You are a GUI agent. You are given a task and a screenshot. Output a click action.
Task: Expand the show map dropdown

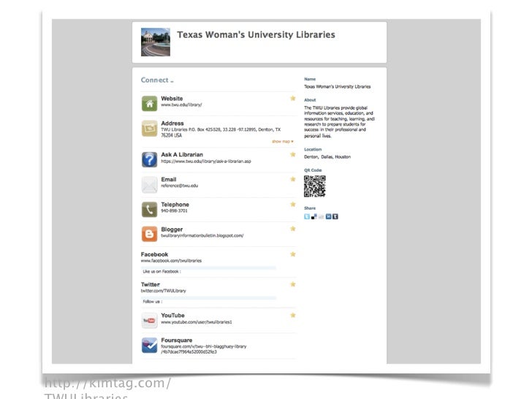[283, 142]
